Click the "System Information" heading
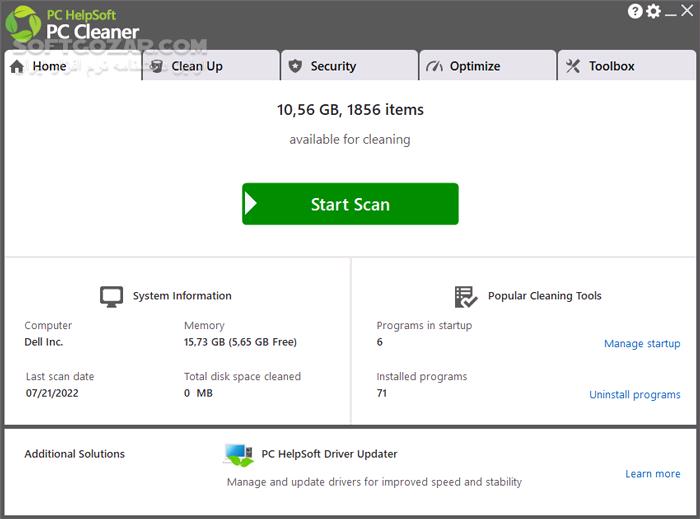The height and width of the screenshot is (519, 700). click(x=182, y=296)
